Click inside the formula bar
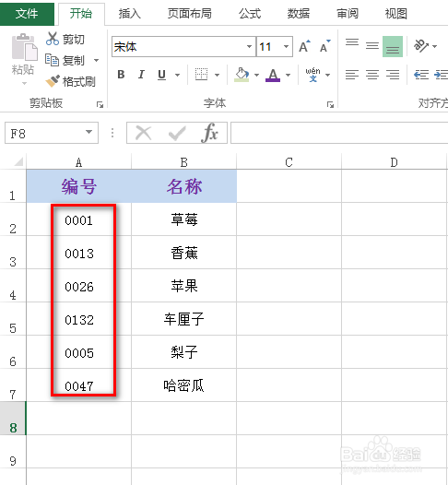 (339, 133)
